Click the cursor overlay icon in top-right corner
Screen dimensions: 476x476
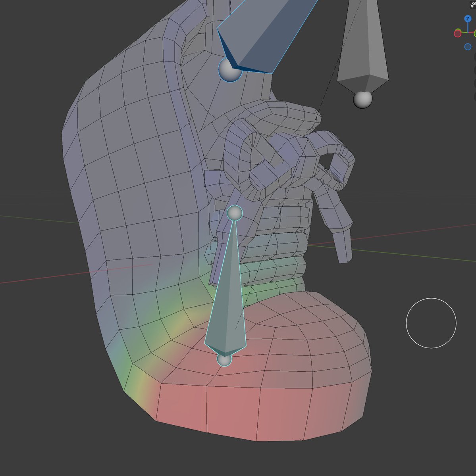click(472, 6)
